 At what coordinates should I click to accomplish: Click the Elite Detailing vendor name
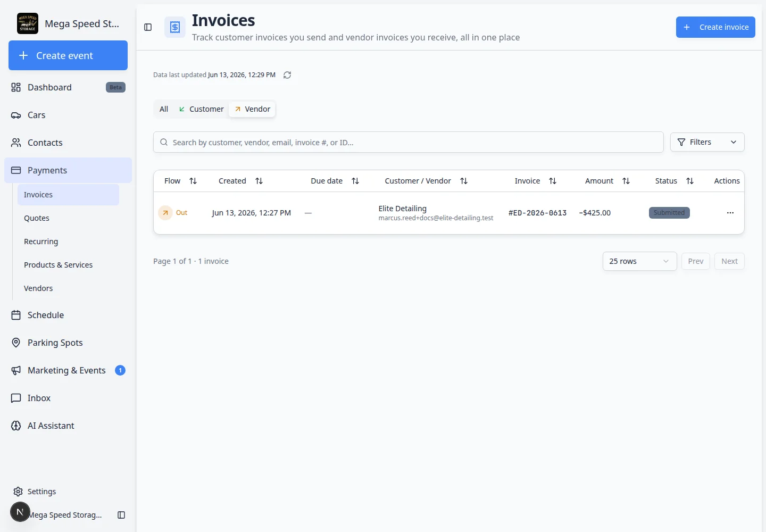pyautogui.click(x=402, y=209)
